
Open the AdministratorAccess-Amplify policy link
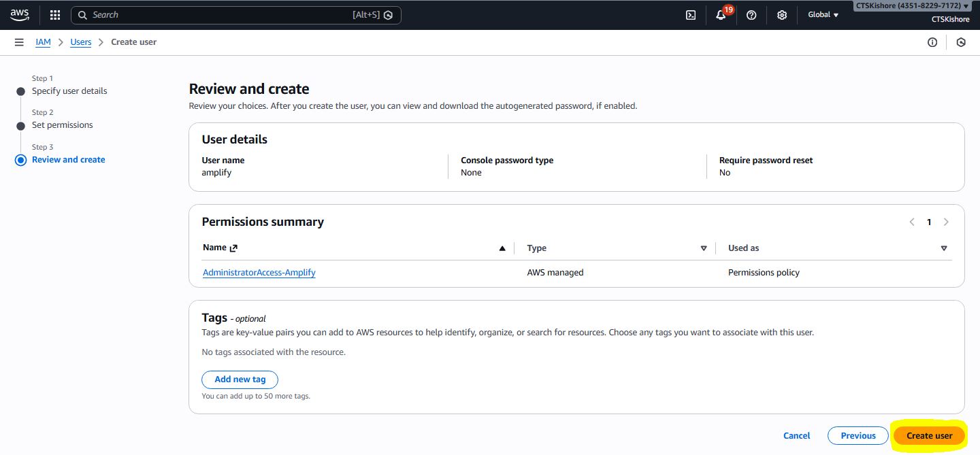259,273
